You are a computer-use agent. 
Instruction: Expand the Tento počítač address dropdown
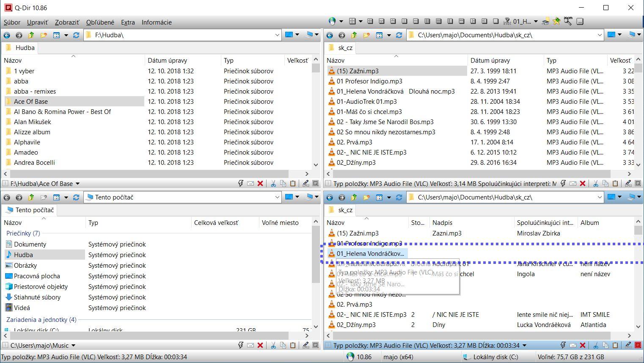[277, 197]
